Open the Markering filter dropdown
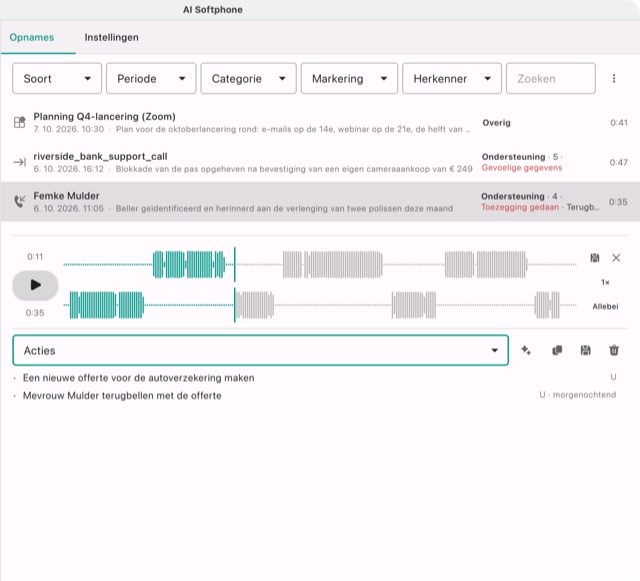640x581 pixels. [349, 78]
